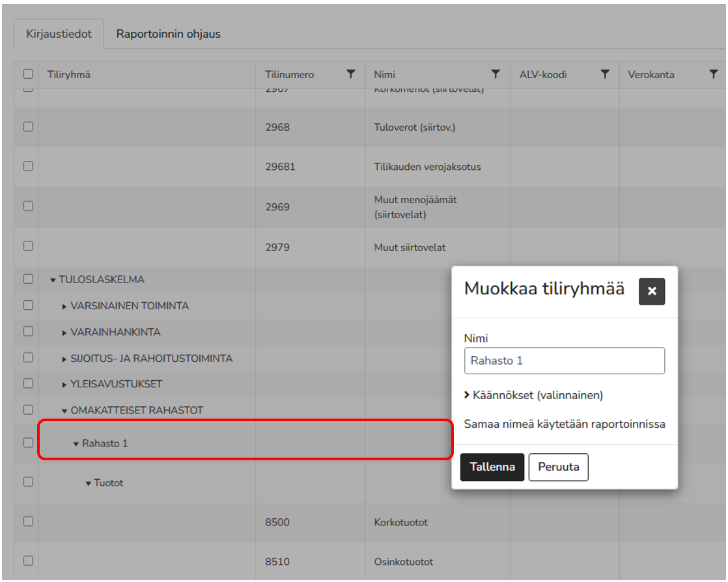Select the Tiliryhmä column header
The height and width of the screenshot is (582, 728).
coord(69,75)
